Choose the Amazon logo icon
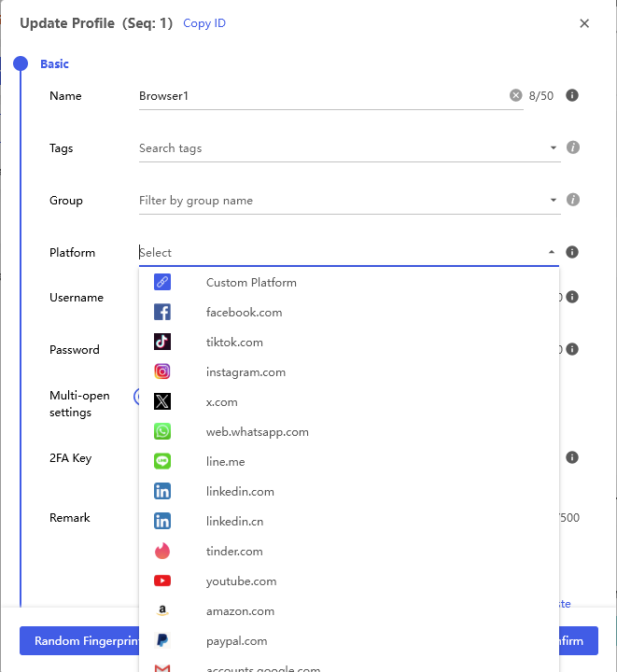The width and height of the screenshot is (617, 672). [162, 610]
